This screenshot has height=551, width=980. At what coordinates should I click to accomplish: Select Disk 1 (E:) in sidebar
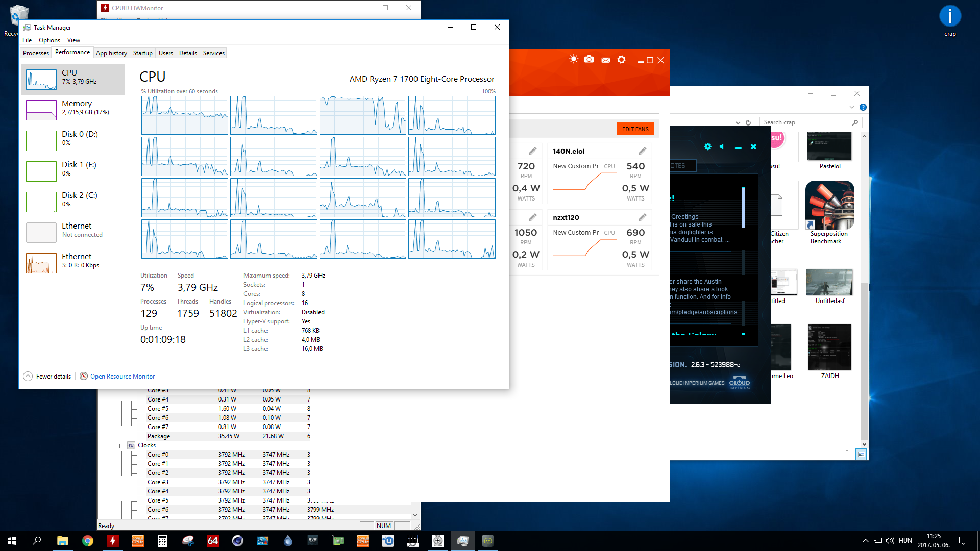(x=73, y=171)
